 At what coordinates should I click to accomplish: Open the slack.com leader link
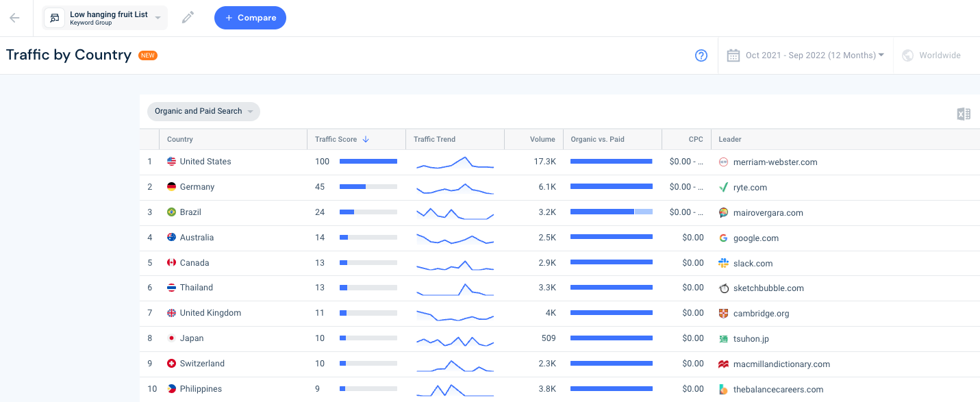[x=753, y=264]
